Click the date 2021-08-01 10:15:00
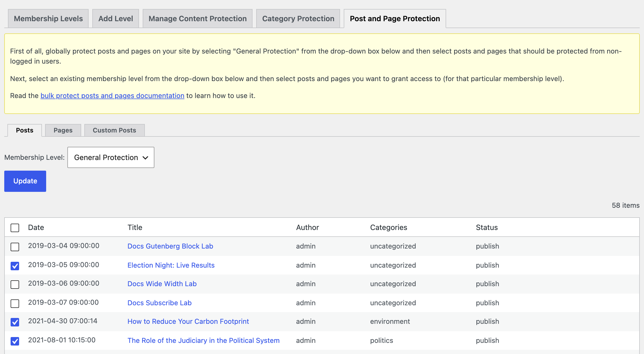Viewport: 644px width, 354px height. [x=62, y=340]
